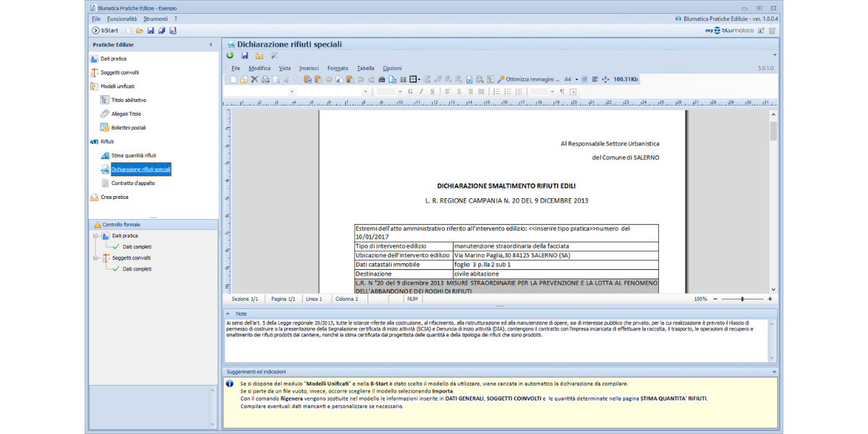Collapse the Dati pratica tree node
Image resolution: width=868 pixels, height=434 pixels.
(x=95, y=236)
